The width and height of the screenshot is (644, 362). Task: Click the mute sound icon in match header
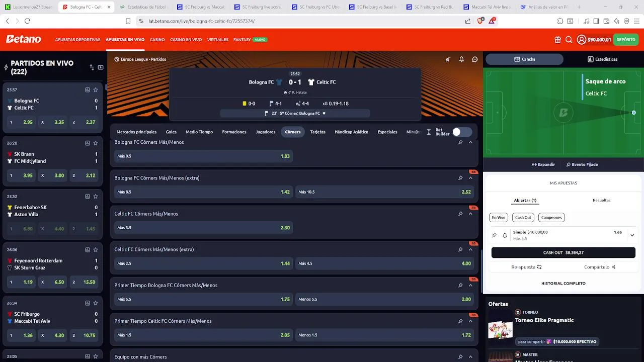[448, 59]
